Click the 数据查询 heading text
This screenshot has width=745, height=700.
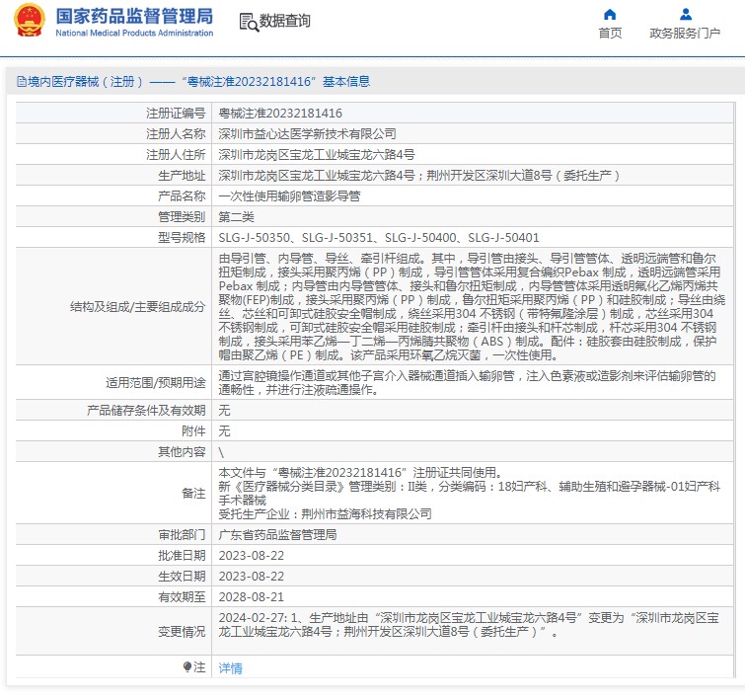pyautogui.click(x=285, y=21)
